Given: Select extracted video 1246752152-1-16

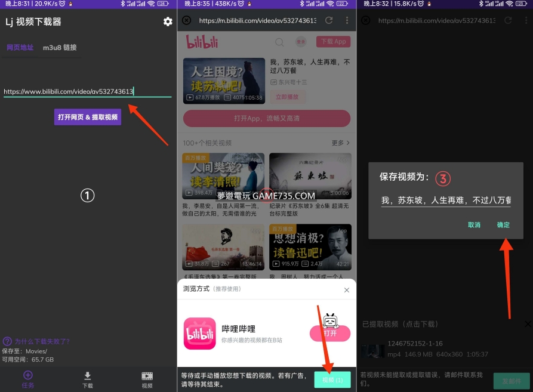Looking at the screenshot, I should 443,349.
